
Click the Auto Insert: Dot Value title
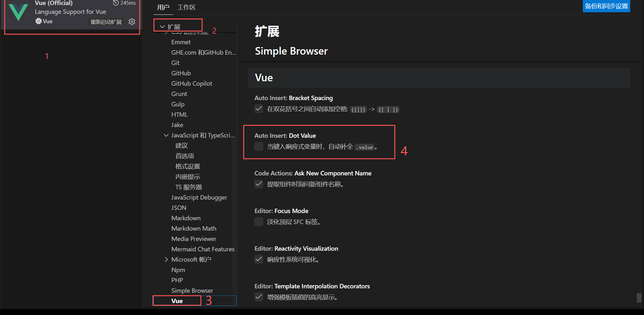285,136
